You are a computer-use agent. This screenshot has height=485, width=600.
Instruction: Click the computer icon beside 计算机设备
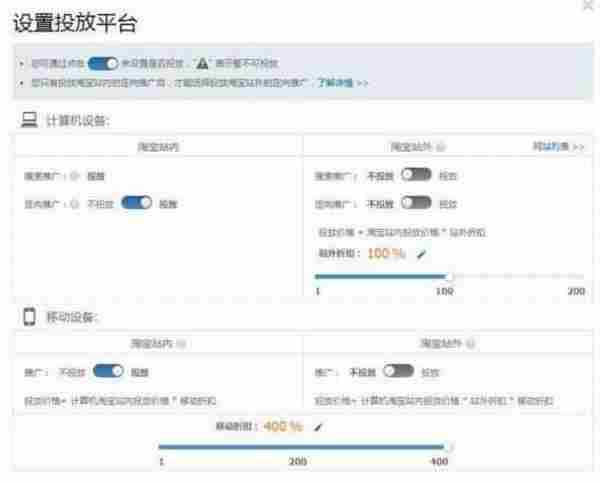[x=29, y=120]
